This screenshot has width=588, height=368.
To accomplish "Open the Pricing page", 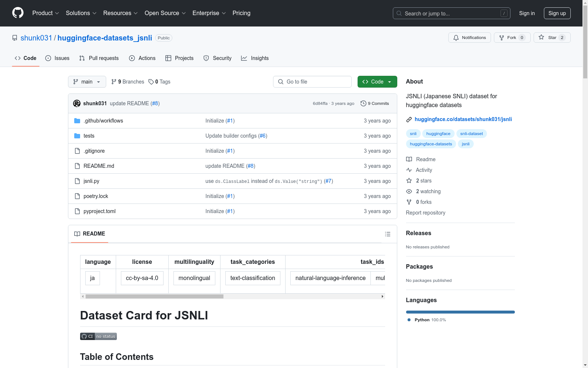I will point(241,13).
